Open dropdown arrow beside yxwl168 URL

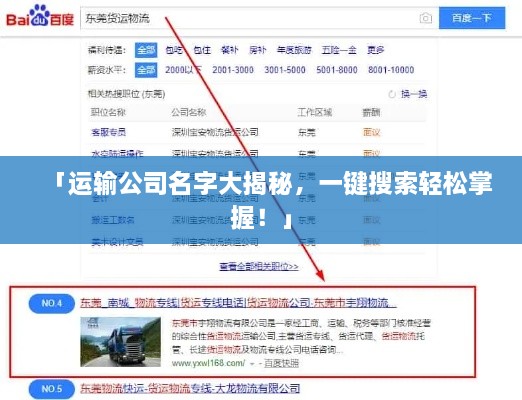pos(252,364)
